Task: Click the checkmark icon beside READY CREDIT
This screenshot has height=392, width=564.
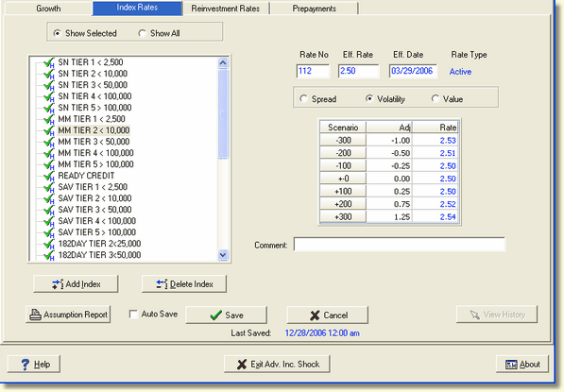Action: coord(49,177)
